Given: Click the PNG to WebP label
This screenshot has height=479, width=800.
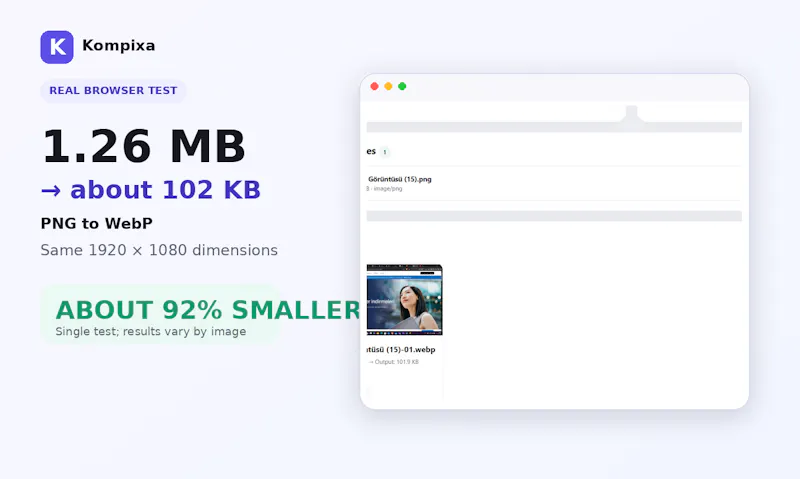Looking at the screenshot, I should [x=96, y=223].
